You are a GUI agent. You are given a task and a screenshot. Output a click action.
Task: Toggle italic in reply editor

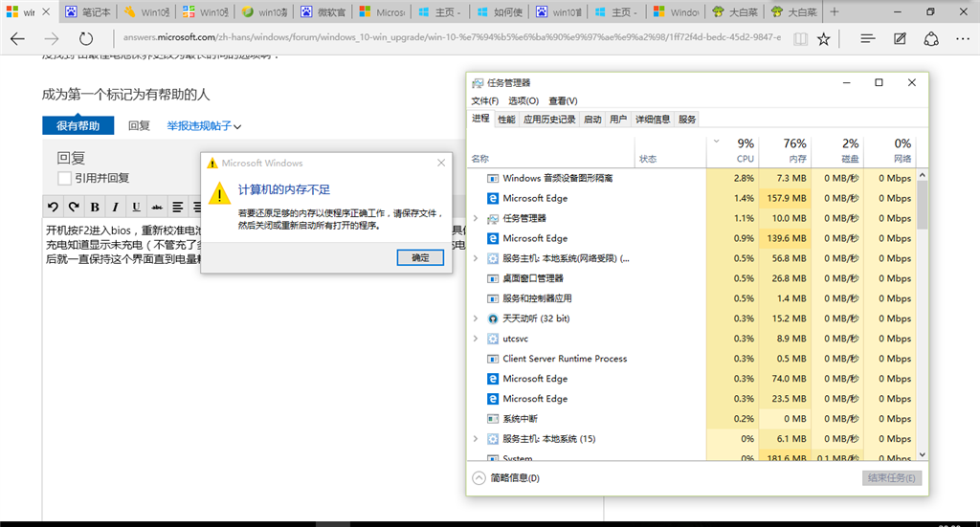pyautogui.click(x=115, y=207)
